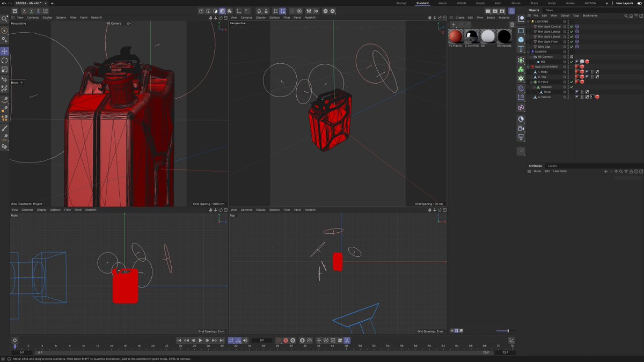Click the RS Plastic material thumbnail
Screen dimensions: 644x362
pyautogui.click(x=456, y=36)
